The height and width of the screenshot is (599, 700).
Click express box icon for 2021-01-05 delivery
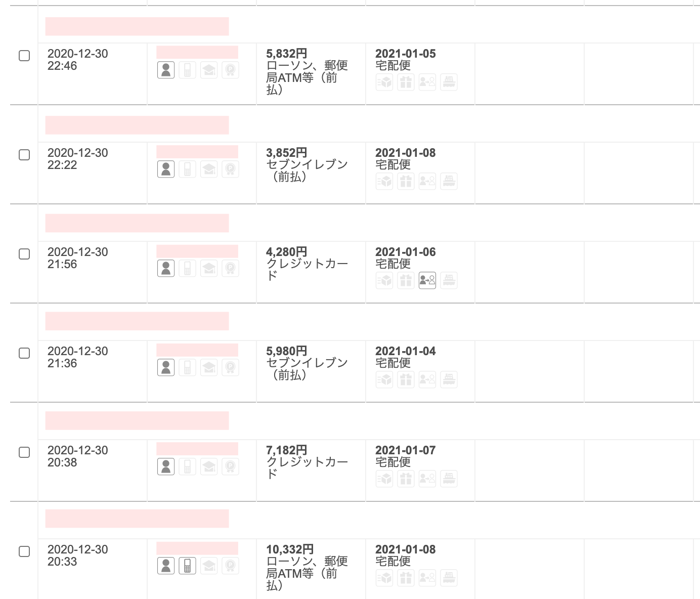tap(384, 82)
